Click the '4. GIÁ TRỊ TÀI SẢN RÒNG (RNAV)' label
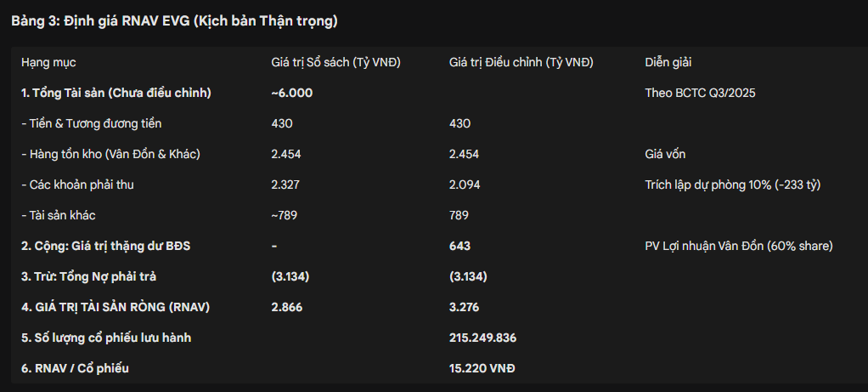Image resolution: width=868 pixels, height=392 pixels. [x=116, y=307]
